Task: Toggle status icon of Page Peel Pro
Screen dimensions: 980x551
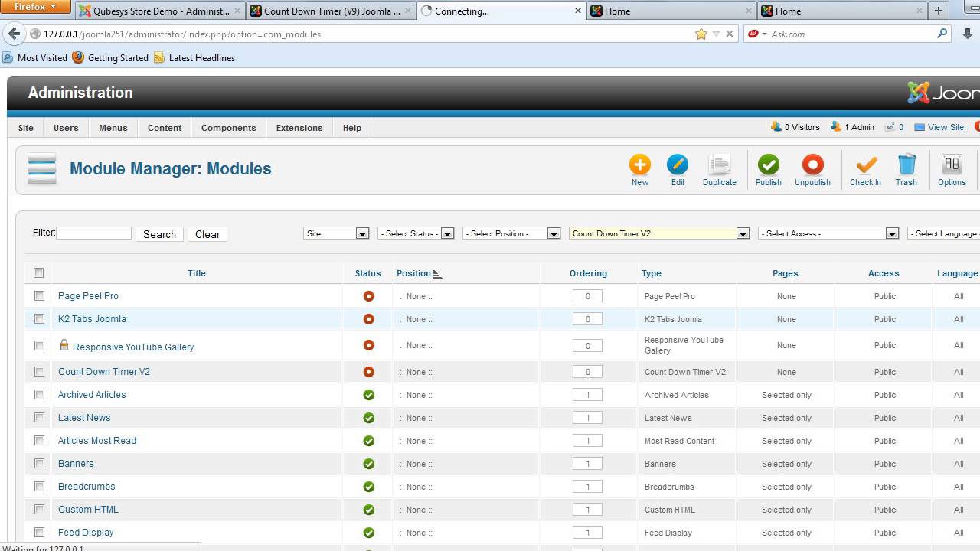Action: (368, 296)
